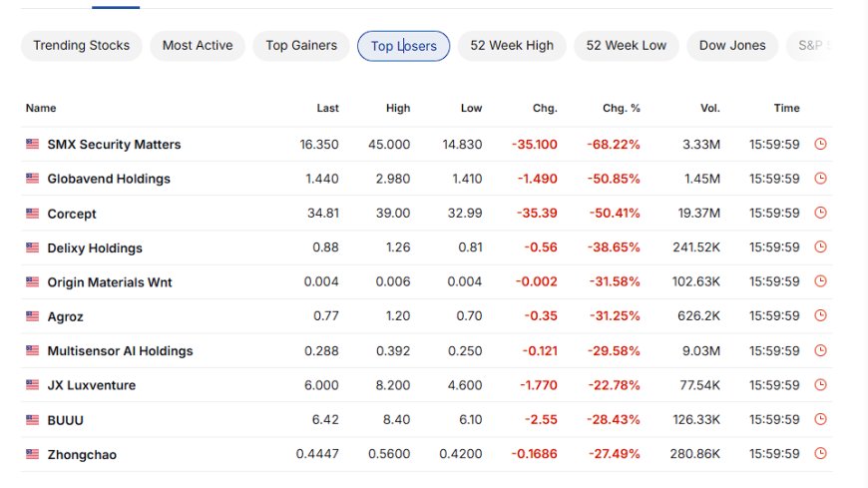The height and width of the screenshot is (488, 868).
Task: Click the clock icon in Corcept row
Action: 820,213
